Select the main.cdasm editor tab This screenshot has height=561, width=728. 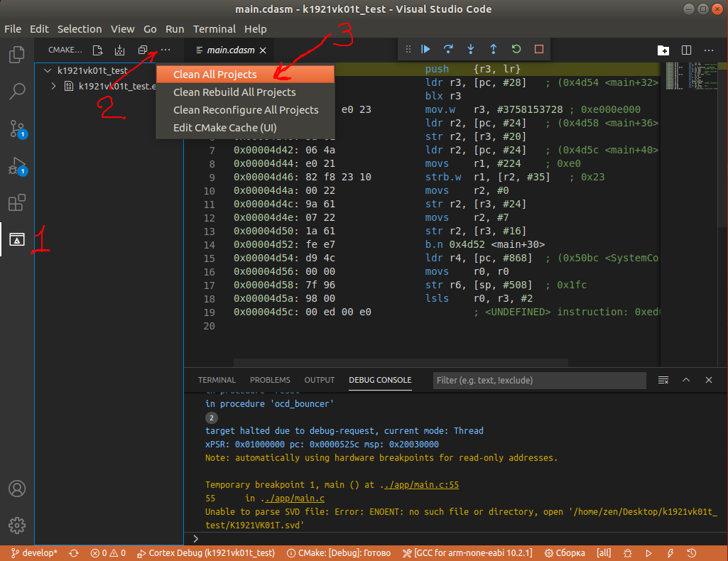click(231, 50)
